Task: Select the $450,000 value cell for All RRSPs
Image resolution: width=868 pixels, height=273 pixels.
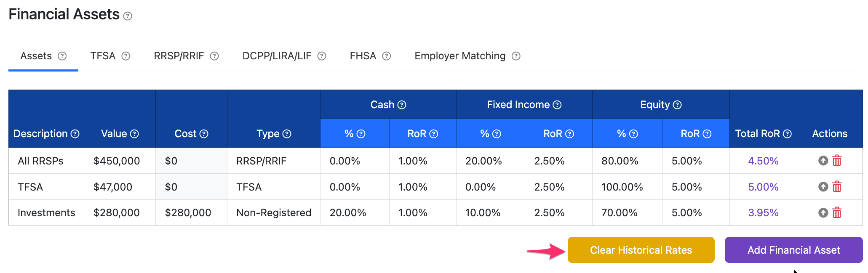Action: [120, 161]
